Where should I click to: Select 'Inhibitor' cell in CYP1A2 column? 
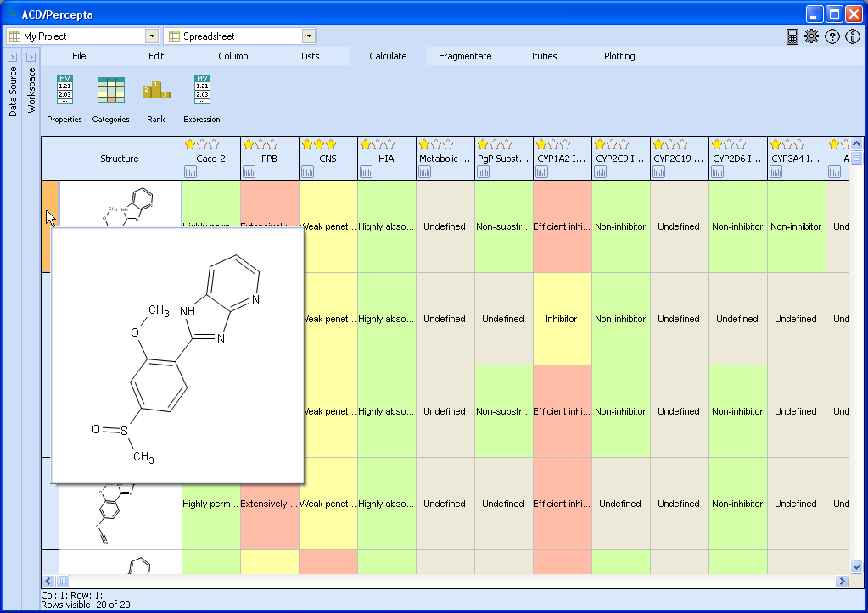[x=562, y=319]
